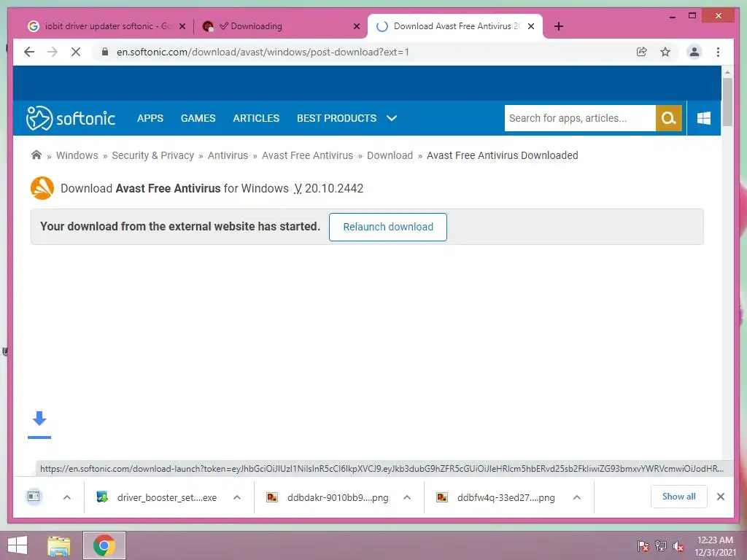Click version number 20.10.2442 text
The width and height of the screenshot is (747, 560).
(x=334, y=189)
